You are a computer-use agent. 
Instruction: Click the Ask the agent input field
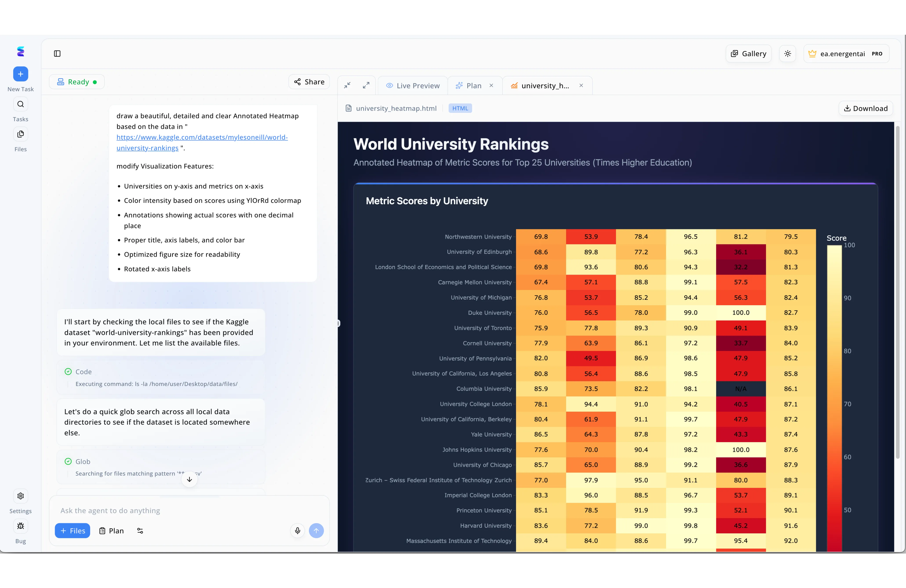pos(189,510)
